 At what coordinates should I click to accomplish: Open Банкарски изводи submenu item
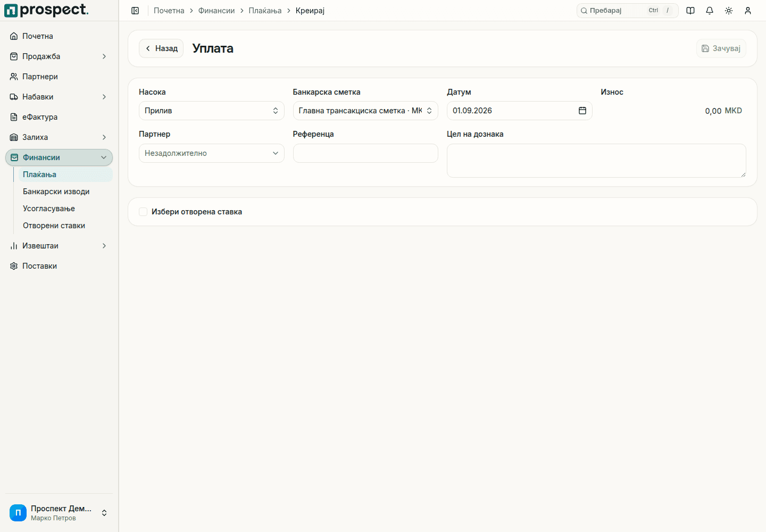pyautogui.click(x=65, y=192)
